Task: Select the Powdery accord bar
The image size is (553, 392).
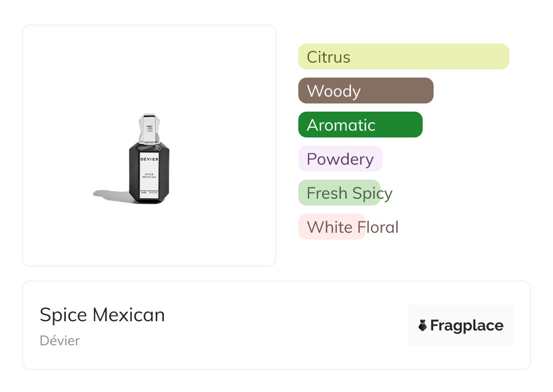Action: (x=340, y=159)
